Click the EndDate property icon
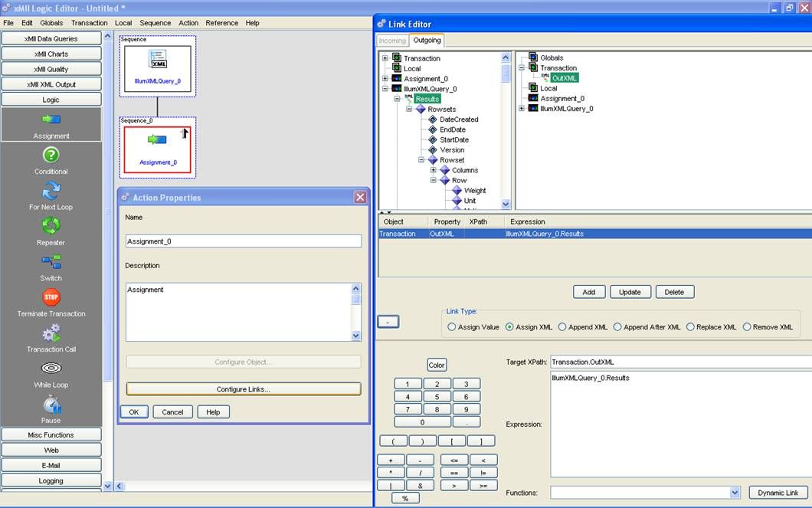Screen dimensions: 812x508 (433, 129)
